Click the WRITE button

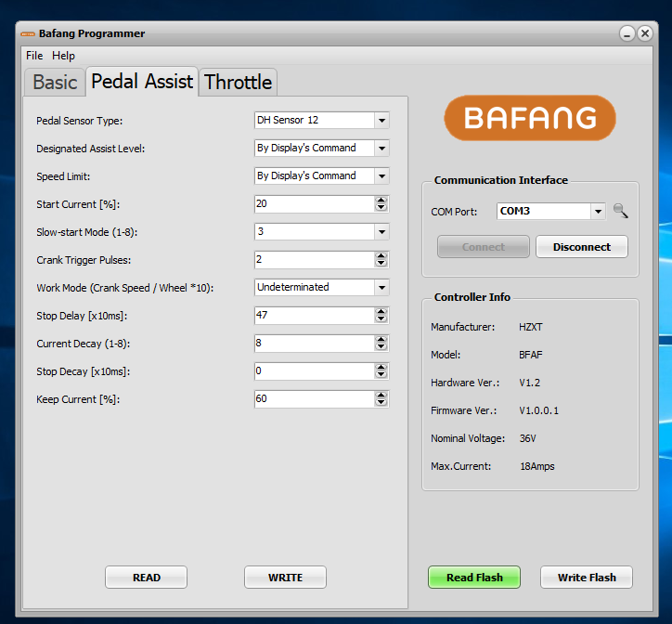point(286,578)
